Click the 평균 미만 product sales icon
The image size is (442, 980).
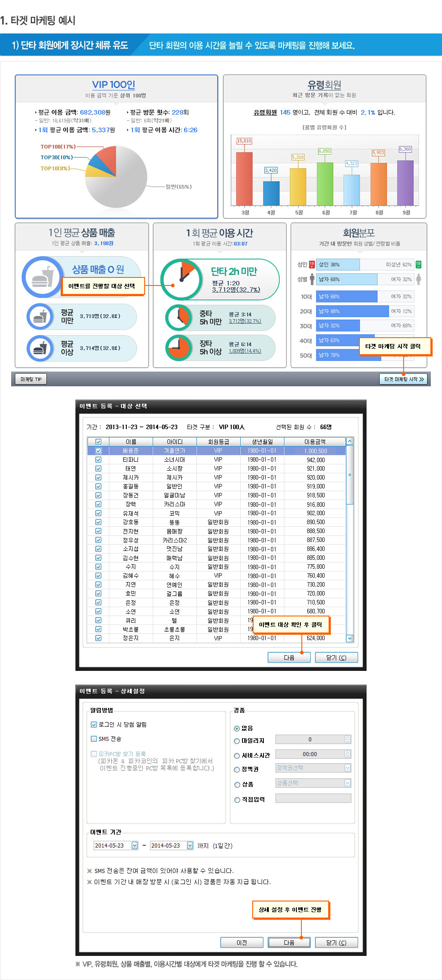coord(40,316)
